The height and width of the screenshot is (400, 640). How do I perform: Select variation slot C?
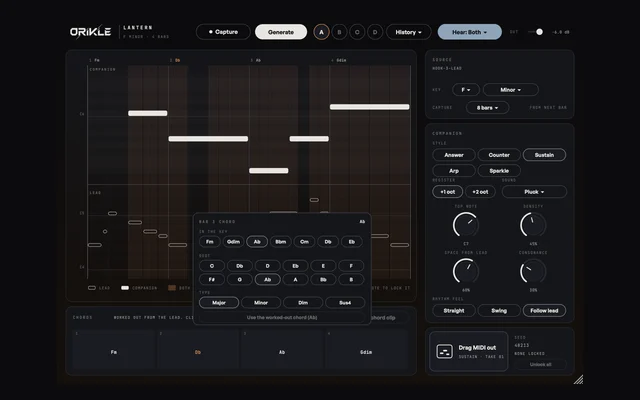357,32
